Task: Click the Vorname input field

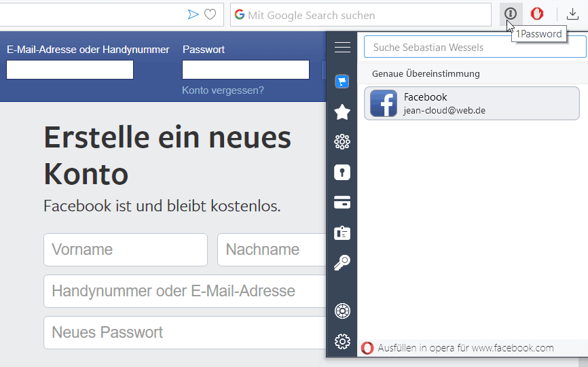Action: click(x=126, y=249)
